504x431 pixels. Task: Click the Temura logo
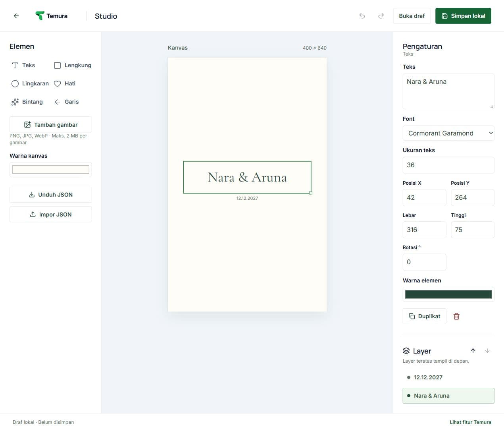[x=51, y=16]
